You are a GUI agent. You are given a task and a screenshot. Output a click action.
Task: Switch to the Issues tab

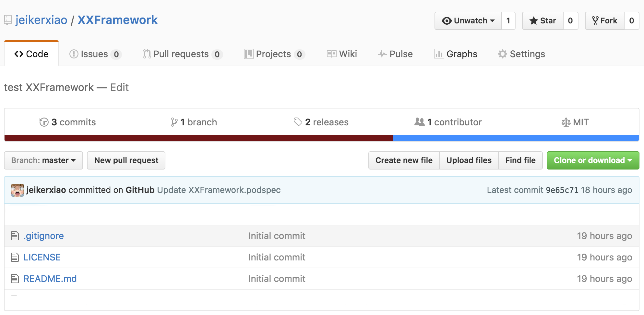click(95, 54)
